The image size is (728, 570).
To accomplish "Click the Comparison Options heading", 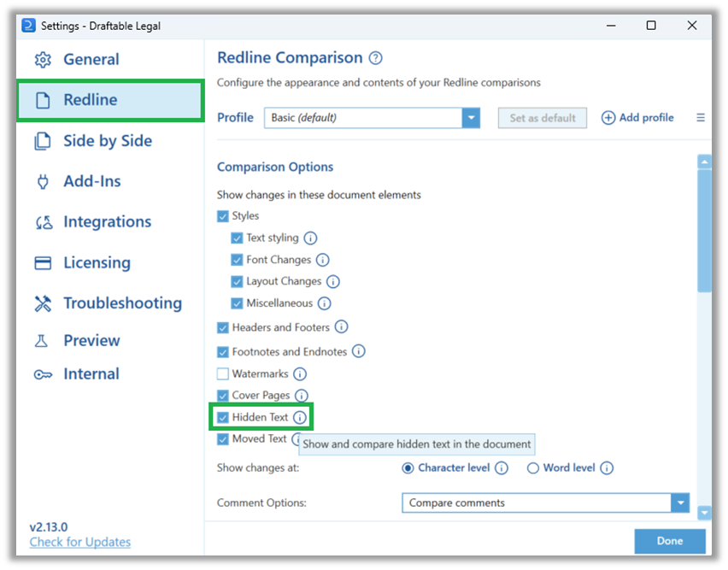I will click(x=275, y=167).
